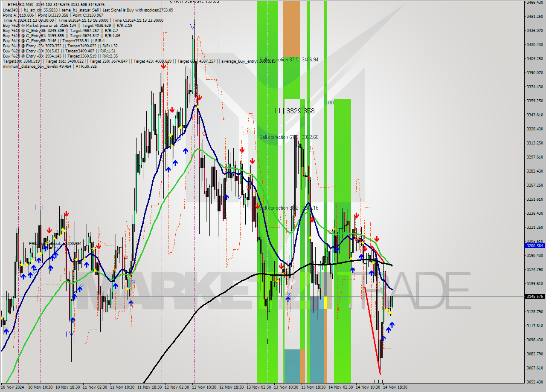Screen dimensions: 546x392
Task: Click the '12 Nov 18:30' time label
Action: click(232, 387)
